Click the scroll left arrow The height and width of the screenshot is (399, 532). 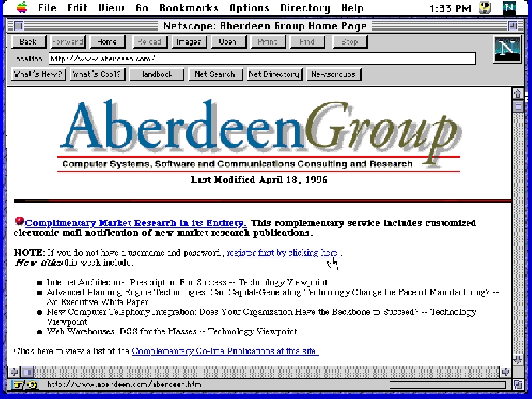pos(14,372)
